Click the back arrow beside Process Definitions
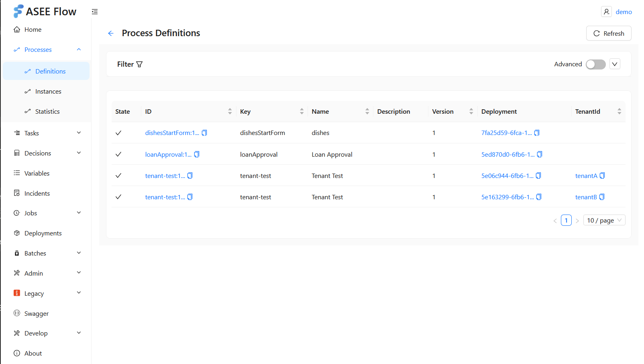 coord(111,33)
